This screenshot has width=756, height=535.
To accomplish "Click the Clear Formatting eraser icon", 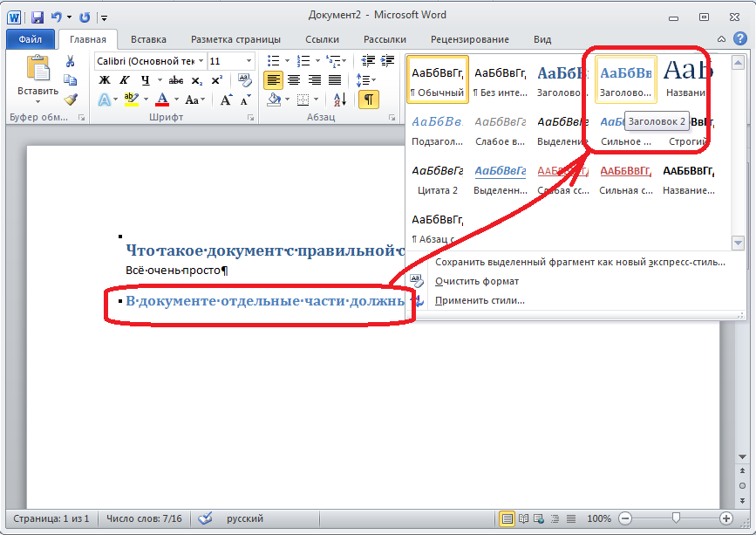I will click(x=245, y=79).
